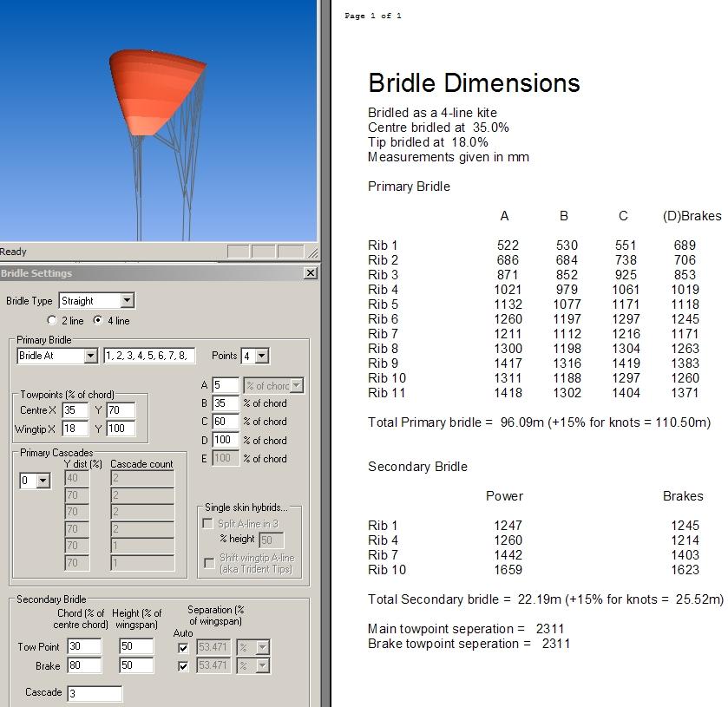Image resolution: width=728 pixels, height=707 pixels.
Task: Edit the Brake height value
Action: [136, 665]
